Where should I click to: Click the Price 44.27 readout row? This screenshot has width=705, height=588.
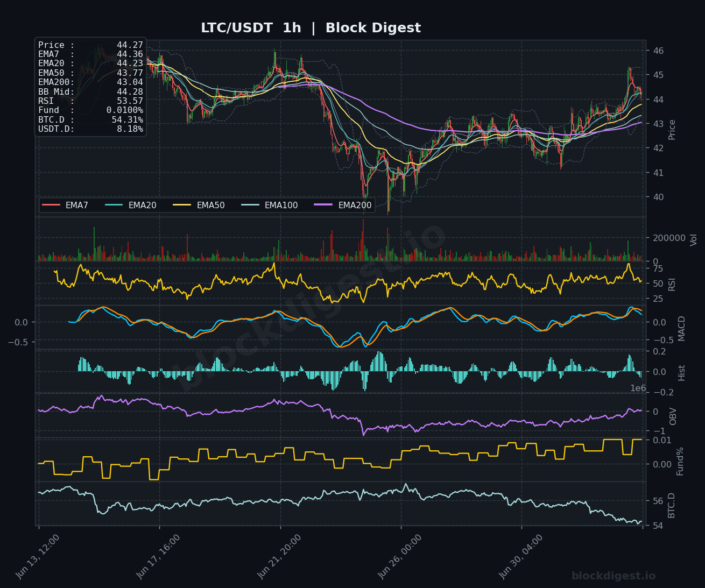tap(90, 45)
